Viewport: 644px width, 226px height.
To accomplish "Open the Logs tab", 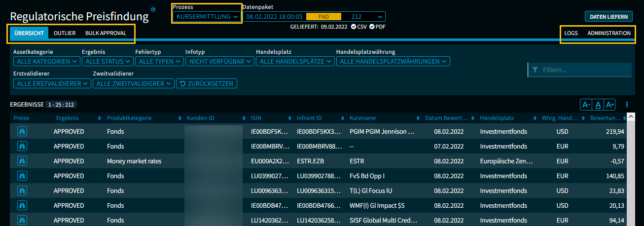I will point(571,33).
